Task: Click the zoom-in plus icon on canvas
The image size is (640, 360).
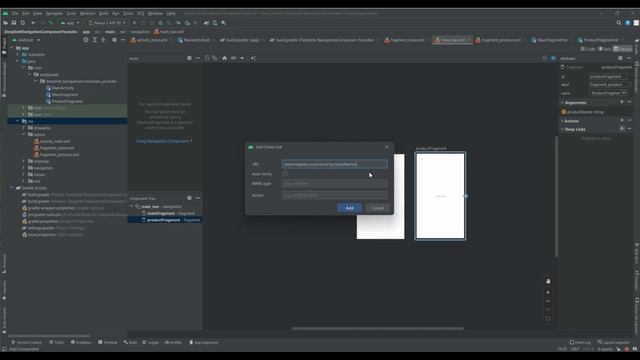Action: tap(548, 292)
